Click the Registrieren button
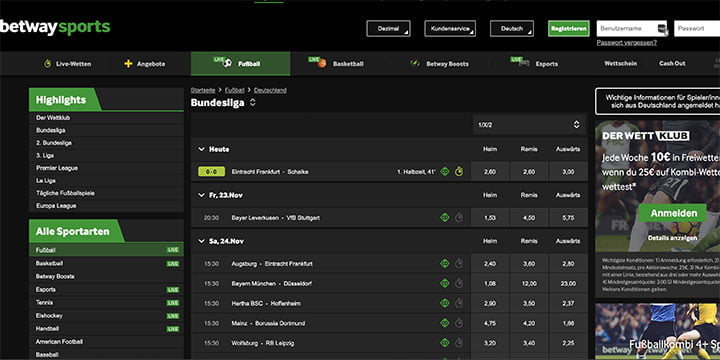 coord(568,28)
